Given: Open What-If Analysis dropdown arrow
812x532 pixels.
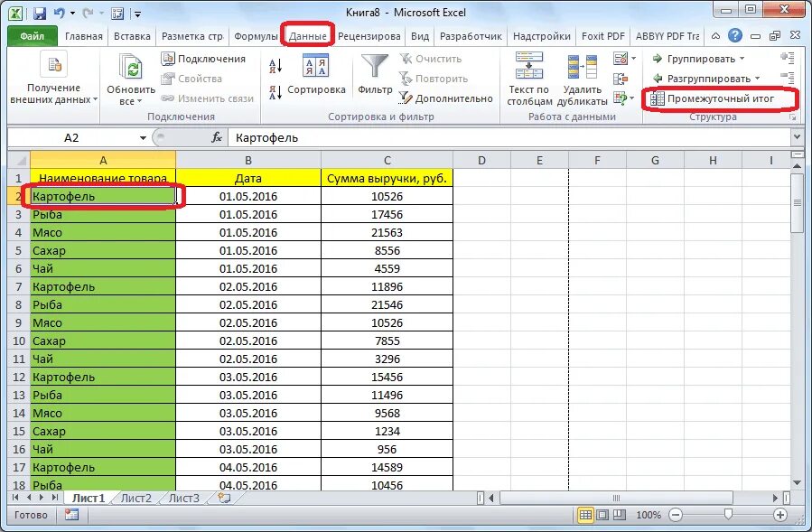Looking at the screenshot, I should (x=632, y=98).
